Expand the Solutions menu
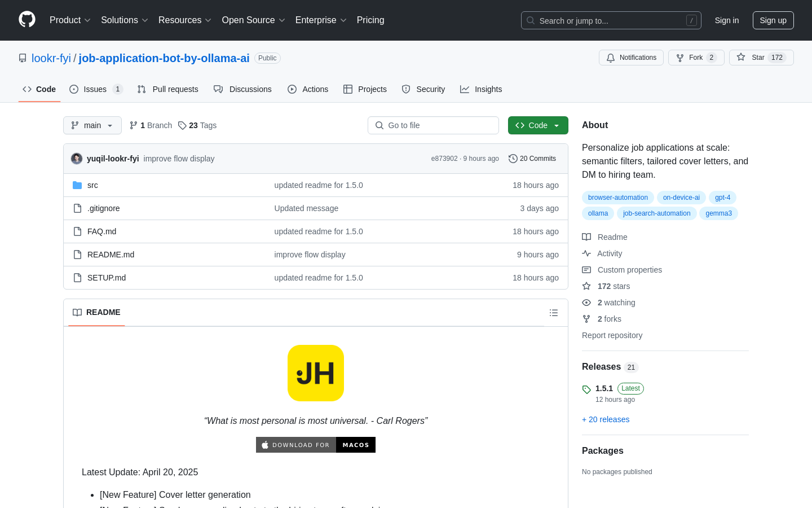Viewport: 812px width, 508px height. (x=125, y=20)
